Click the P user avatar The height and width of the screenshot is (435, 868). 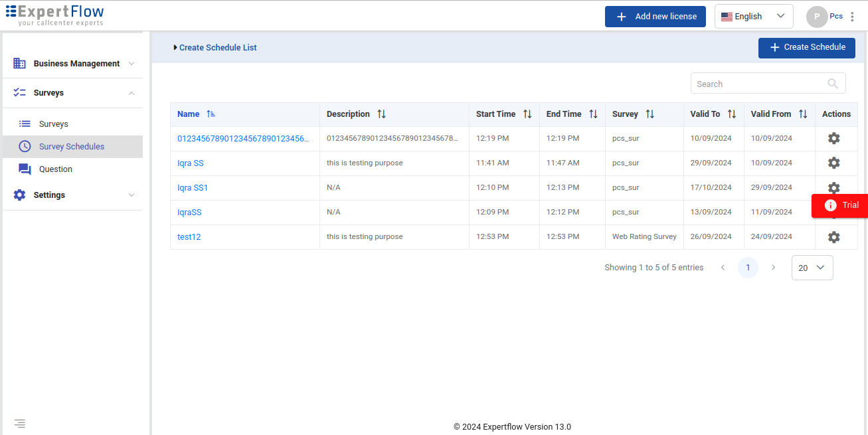[x=816, y=17]
